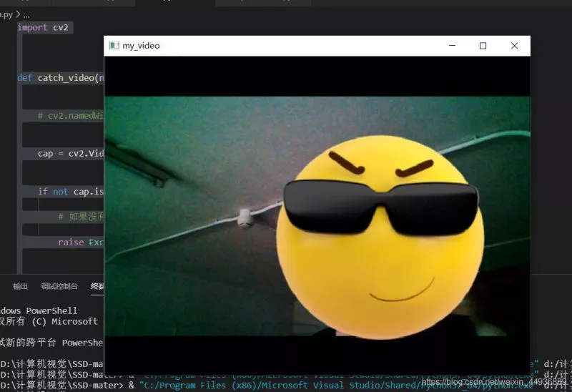Maximize the my_video window
This screenshot has width=572, height=392.
483,46
